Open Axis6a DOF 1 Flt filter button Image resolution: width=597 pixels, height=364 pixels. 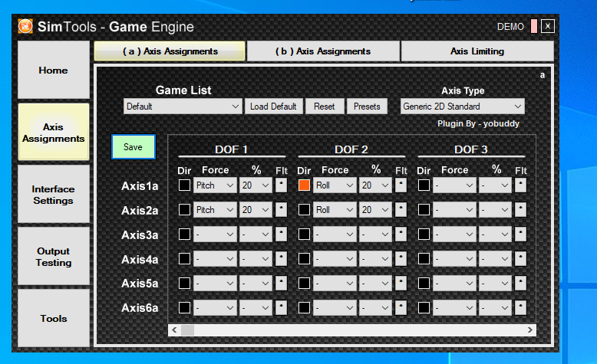click(281, 307)
